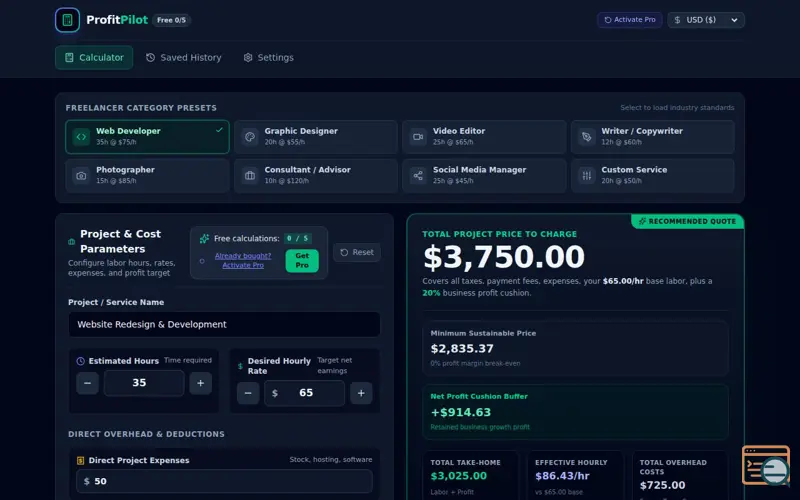Click the Effective Hourly value $86.43/hr
The height and width of the screenshot is (500, 800).
562,476
